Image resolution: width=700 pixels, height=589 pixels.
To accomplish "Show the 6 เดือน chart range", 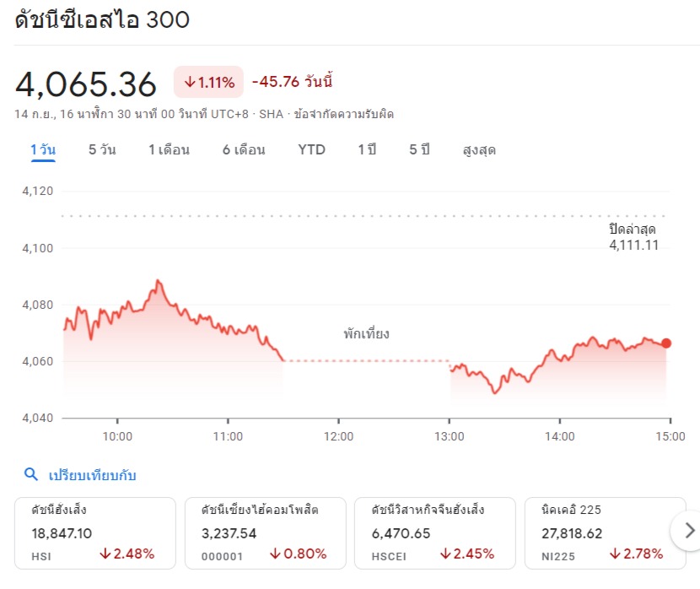I will [244, 150].
